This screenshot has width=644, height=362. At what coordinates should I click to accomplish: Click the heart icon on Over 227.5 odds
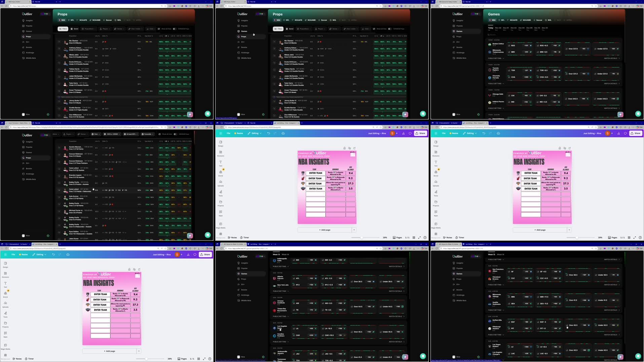click(x=588, y=49)
